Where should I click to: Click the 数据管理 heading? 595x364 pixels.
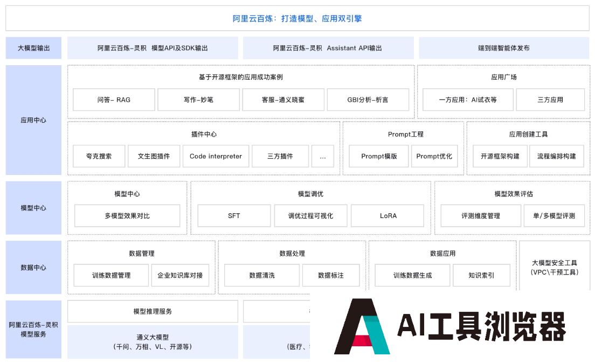(142, 253)
